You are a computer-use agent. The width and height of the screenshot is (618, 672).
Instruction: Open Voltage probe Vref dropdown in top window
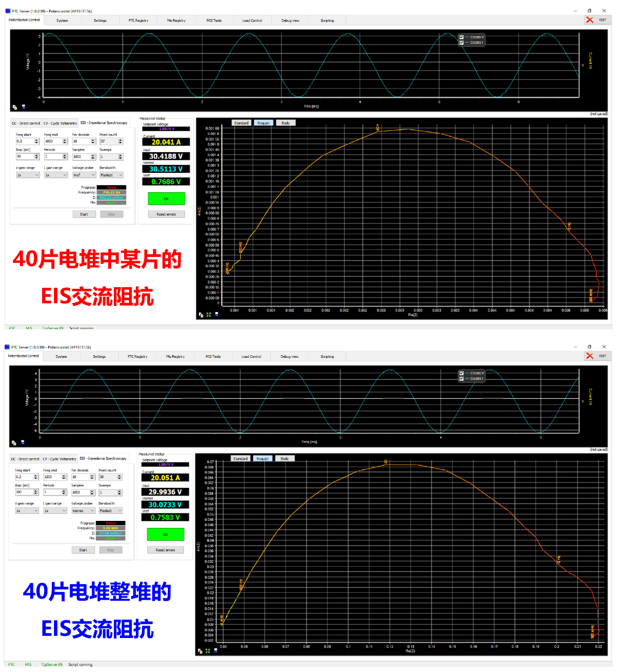(84, 175)
